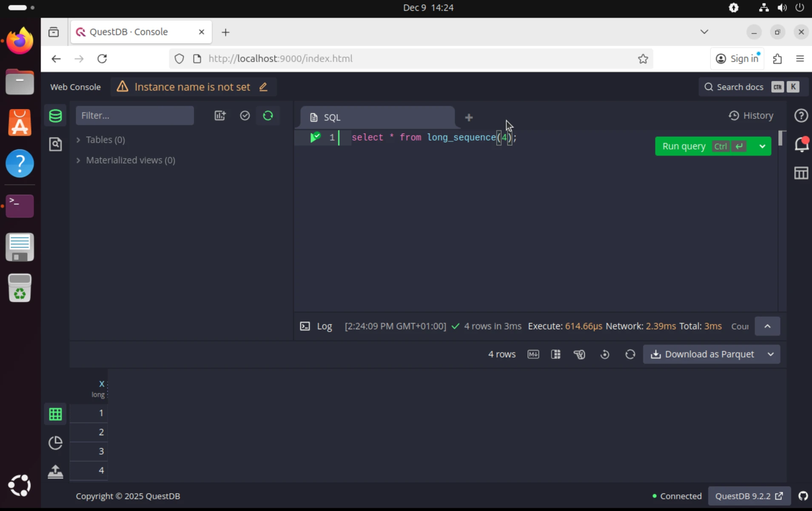Open the import files icon
Image resolution: width=812 pixels, height=511 pixels.
click(55, 471)
